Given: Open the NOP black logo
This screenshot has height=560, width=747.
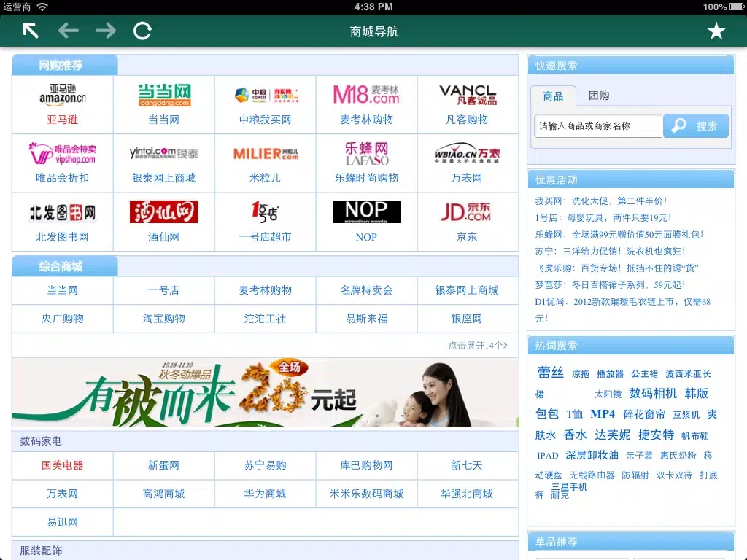Looking at the screenshot, I should 366,212.
